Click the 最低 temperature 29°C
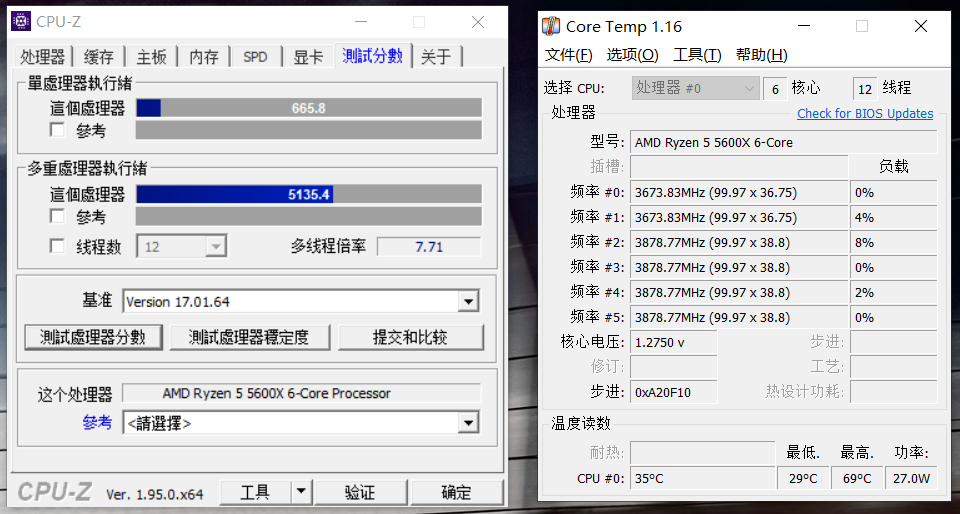 point(803,478)
